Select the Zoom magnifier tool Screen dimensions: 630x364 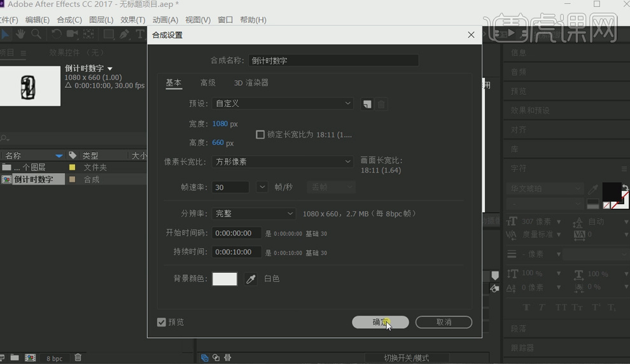click(x=36, y=34)
